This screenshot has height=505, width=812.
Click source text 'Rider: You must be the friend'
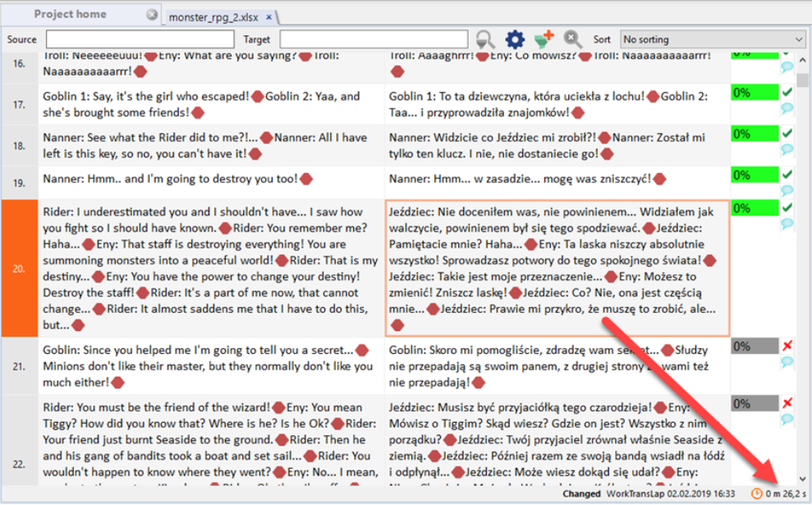click(x=118, y=407)
